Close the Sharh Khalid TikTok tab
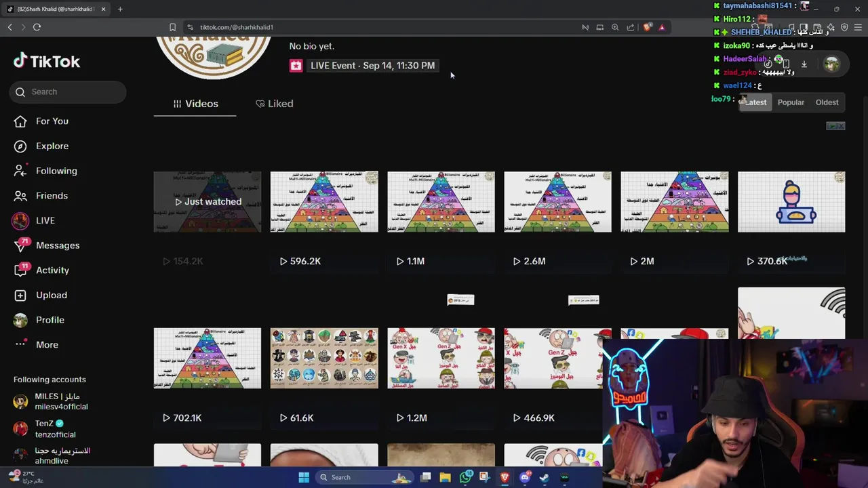 coord(103,9)
